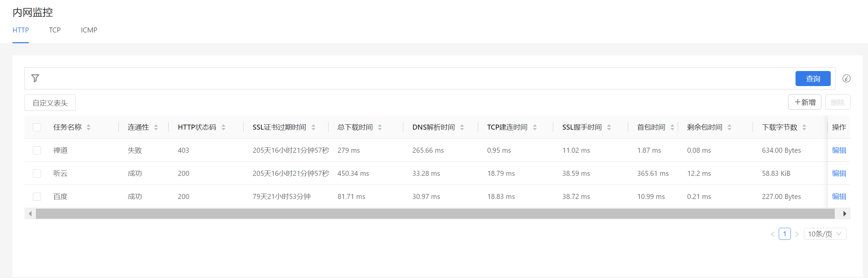Image resolution: width=868 pixels, height=278 pixels.
Task: Click the 内网监控 page title
Action: coord(33,12)
